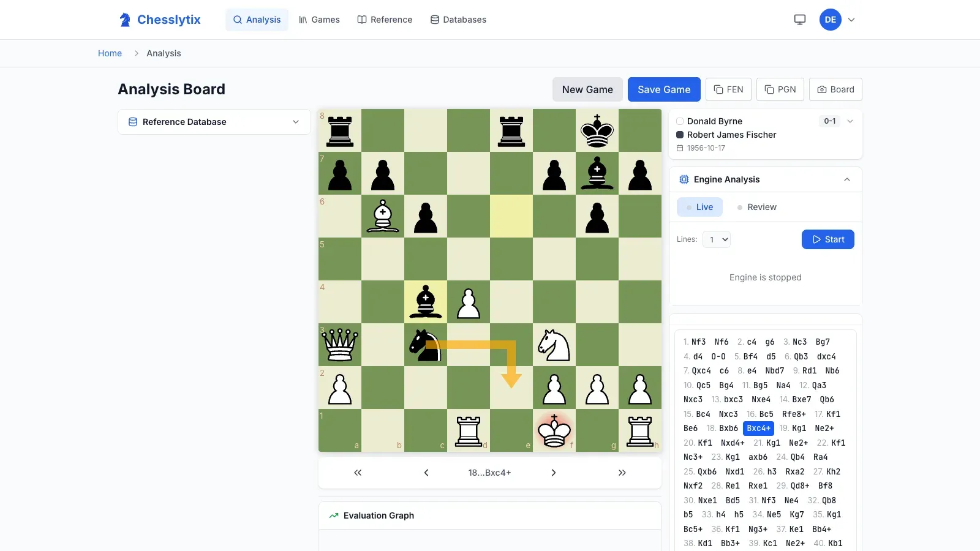Select the white rook on h1
This screenshot has width=980, height=551.
tap(640, 430)
